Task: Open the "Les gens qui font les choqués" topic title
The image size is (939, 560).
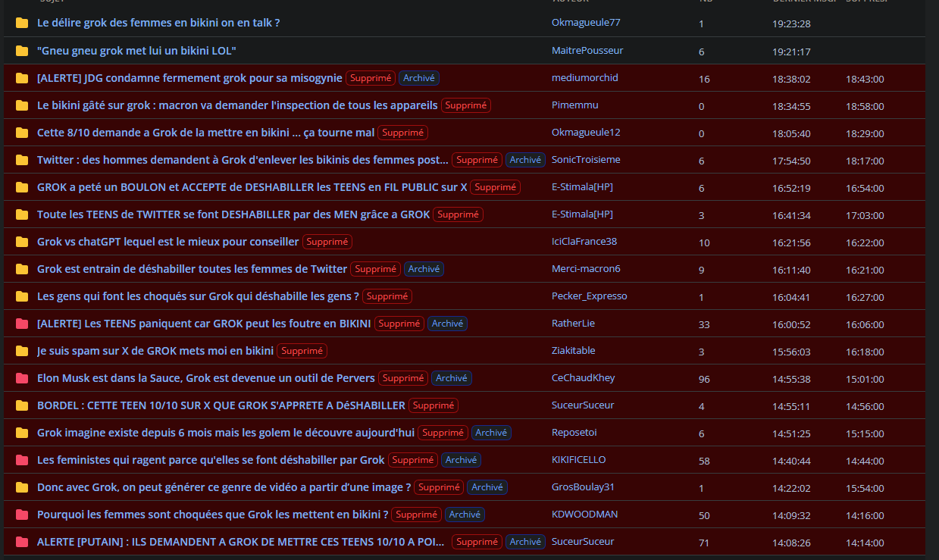Action: 198,296
